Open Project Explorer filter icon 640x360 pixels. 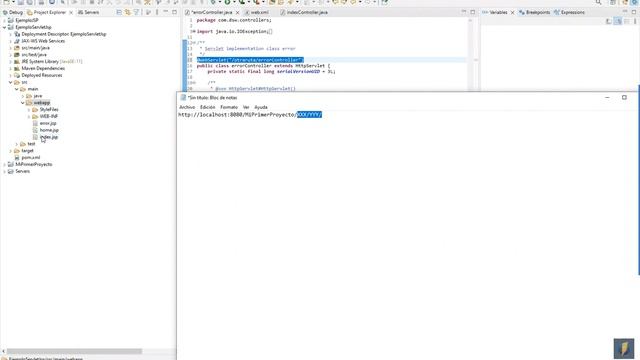(x=137, y=12)
